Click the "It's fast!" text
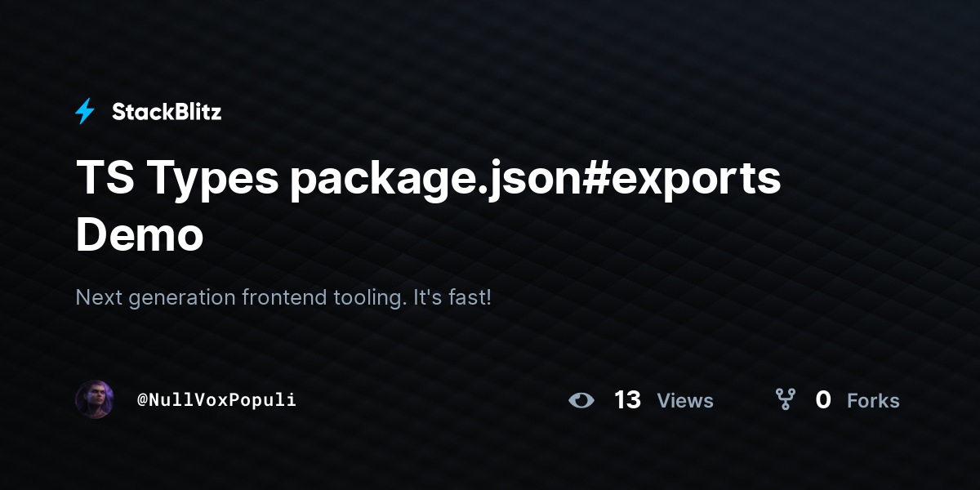 tap(452, 297)
